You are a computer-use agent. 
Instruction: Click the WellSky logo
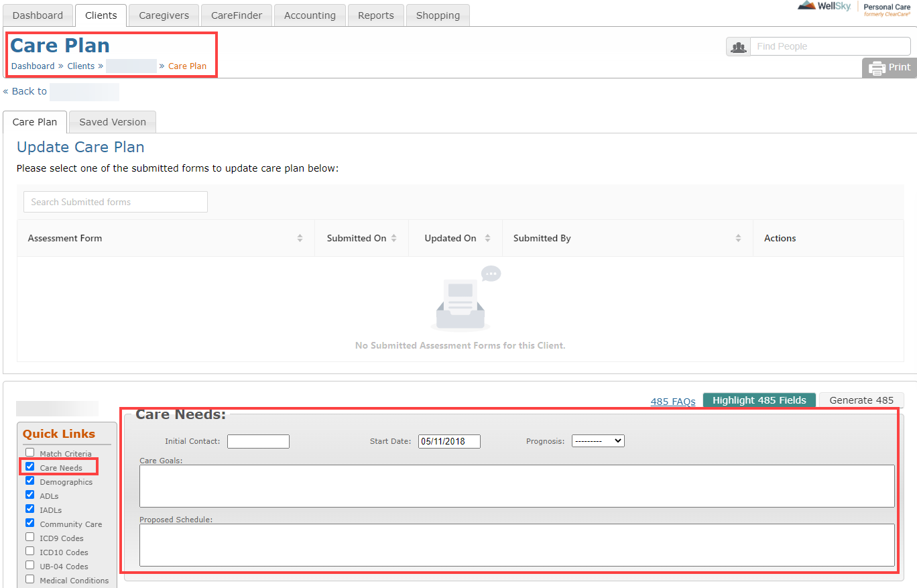pos(825,7)
